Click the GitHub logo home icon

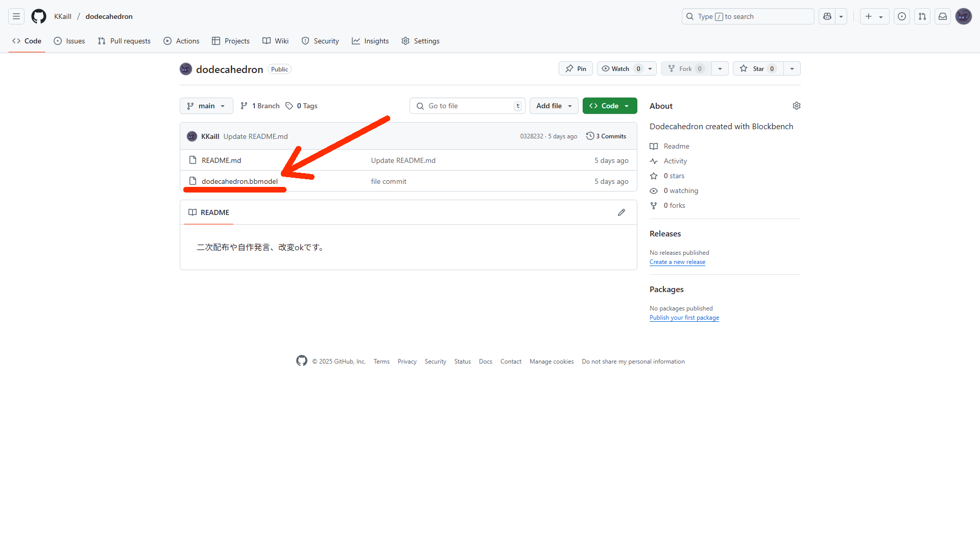click(39, 16)
